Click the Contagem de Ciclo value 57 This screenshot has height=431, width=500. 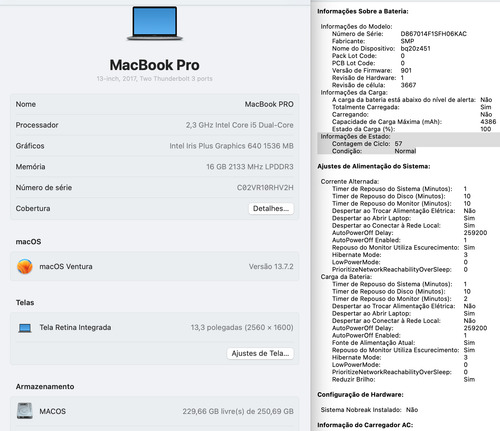pyautogui.click(x=398, y=144)
